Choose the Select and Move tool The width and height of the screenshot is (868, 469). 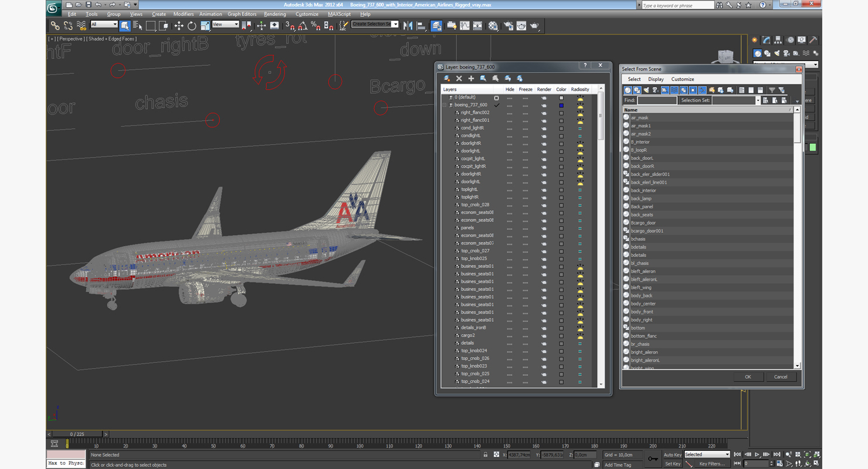[179, 26]
